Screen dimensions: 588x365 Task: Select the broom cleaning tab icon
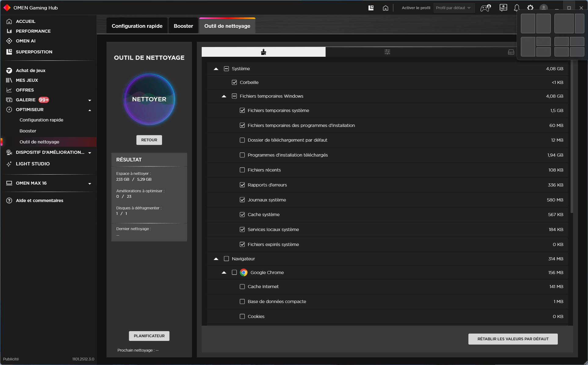264,52
